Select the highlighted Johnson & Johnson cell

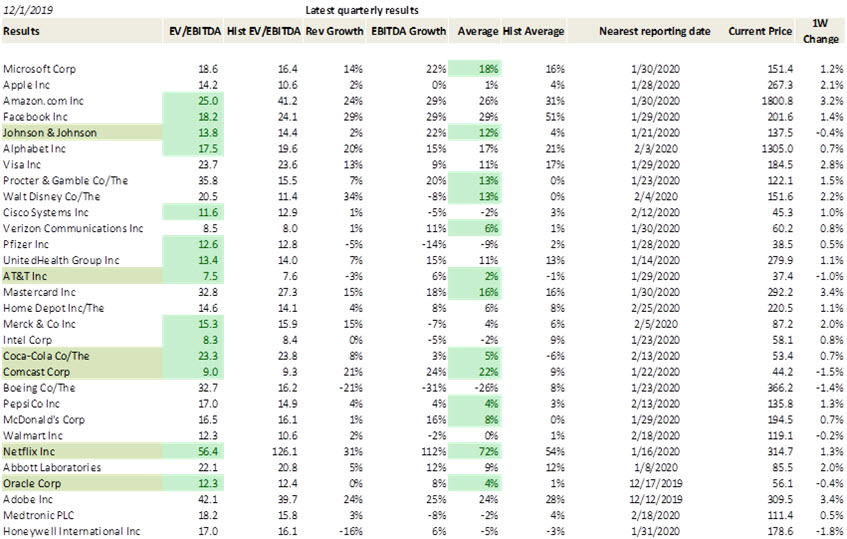tap(82, 133)
